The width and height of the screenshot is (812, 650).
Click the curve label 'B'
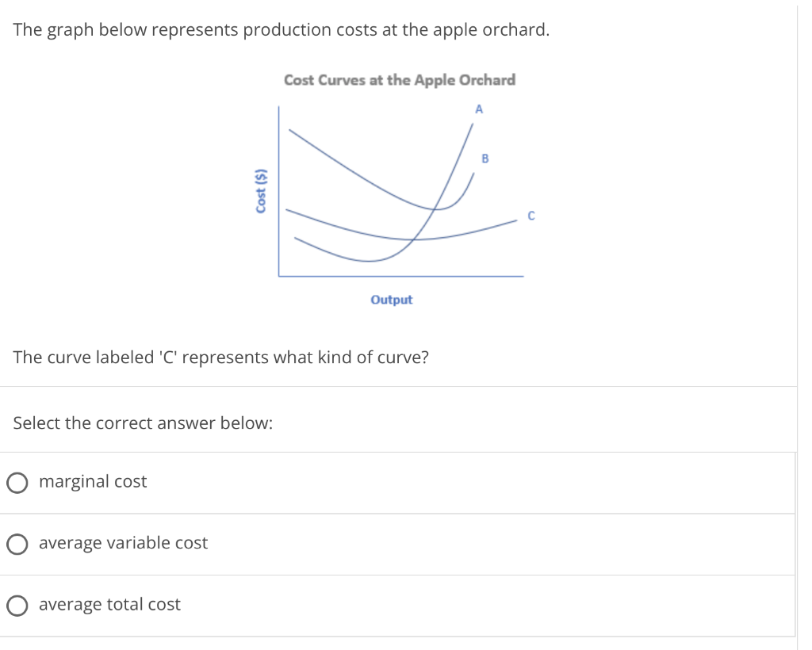click(485, 157)
